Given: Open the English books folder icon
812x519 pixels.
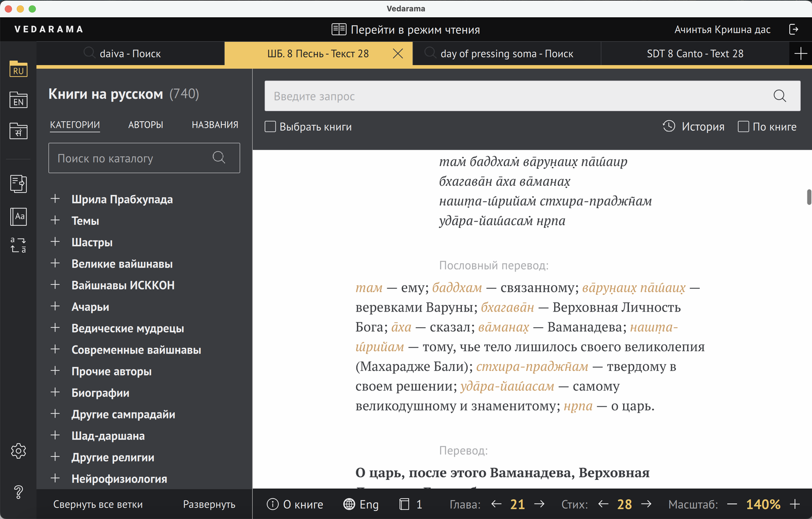Looking at the screenshot, I should pyautogui.click(x=18, y=100).
